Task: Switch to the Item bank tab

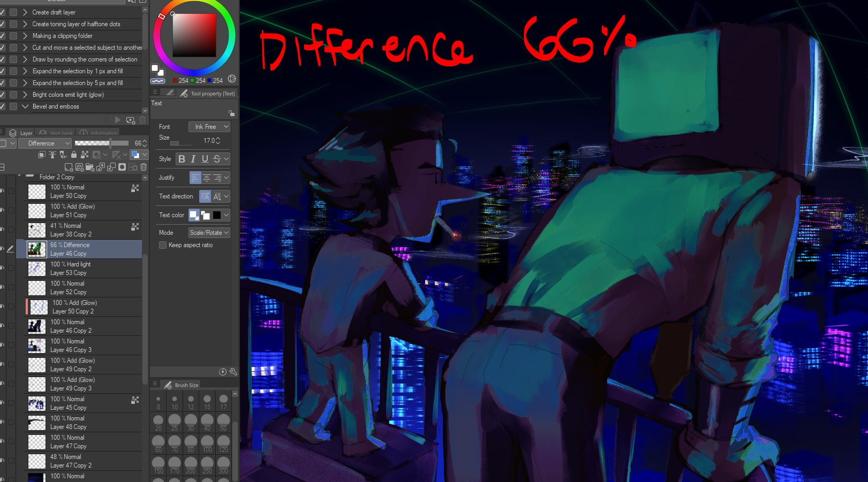Action: click(x=57, y=133)
